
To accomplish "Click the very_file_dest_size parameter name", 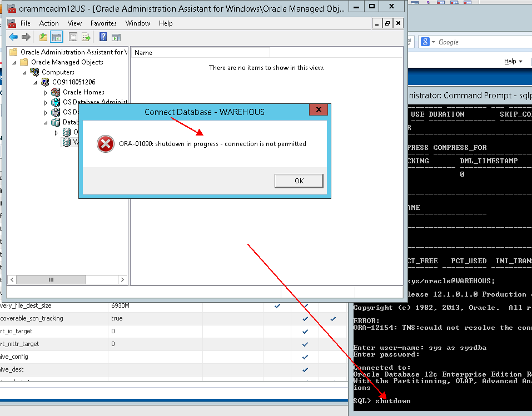I will coord(26,305).
